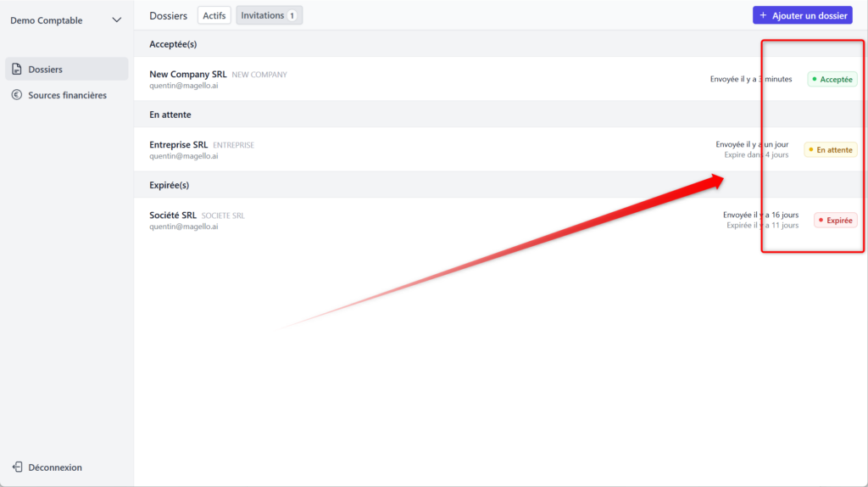The width and height of the screenshot is (868, 487).
Task: Expand the Demo Comptable account chevron
Action: [x=117, y=20]
